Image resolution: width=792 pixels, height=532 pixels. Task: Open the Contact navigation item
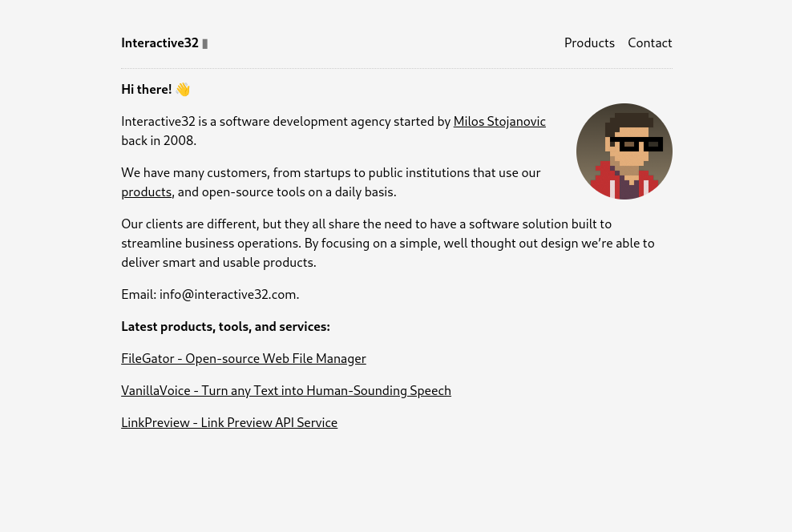649,43
